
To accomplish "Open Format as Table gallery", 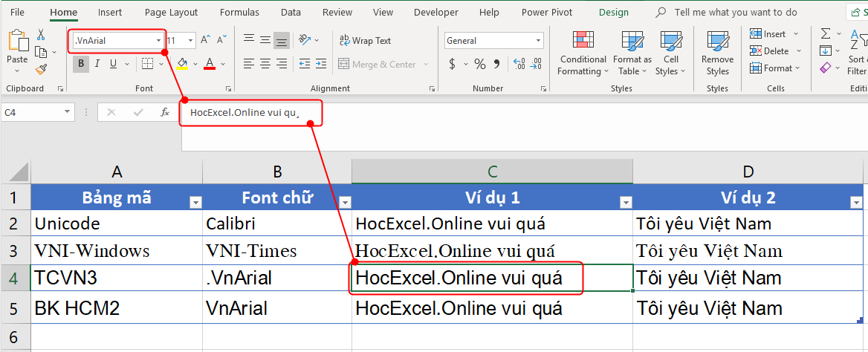I will pos(632,53).
